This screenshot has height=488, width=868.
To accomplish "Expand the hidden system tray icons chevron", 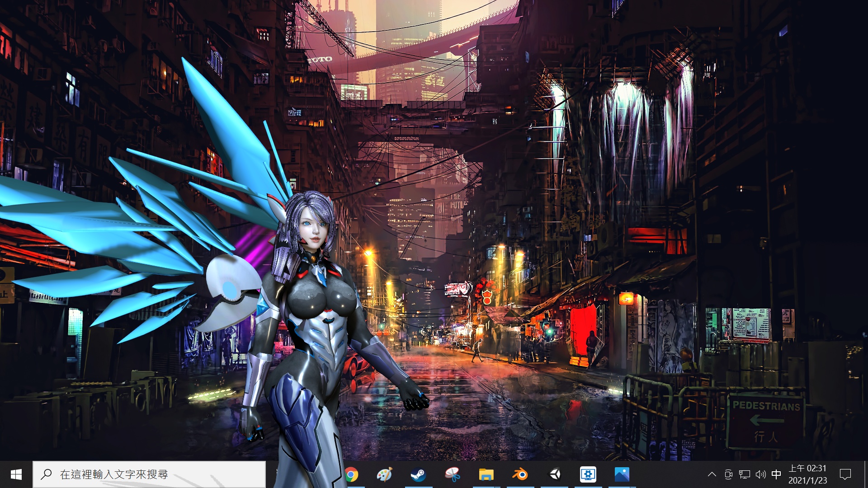I will (x=712, y=474).
